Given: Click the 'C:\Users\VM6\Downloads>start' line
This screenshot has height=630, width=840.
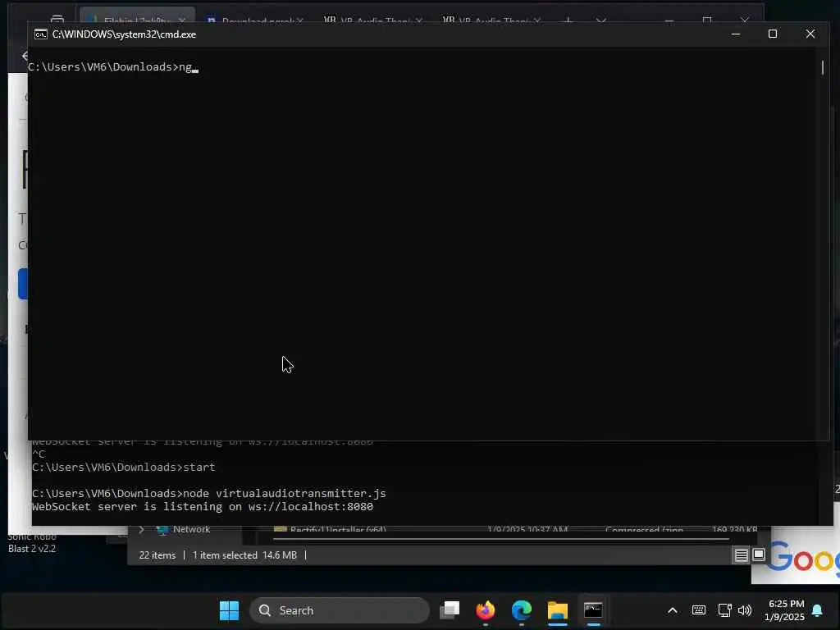Looking at the screenshot, I should 123,467.
